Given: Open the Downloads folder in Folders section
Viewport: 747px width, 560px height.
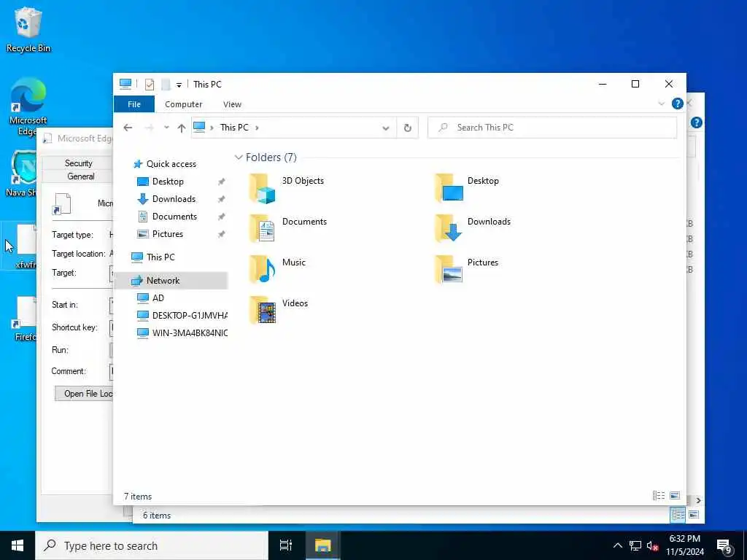Looking at the screenshot, I should click(x=473, y=228).
